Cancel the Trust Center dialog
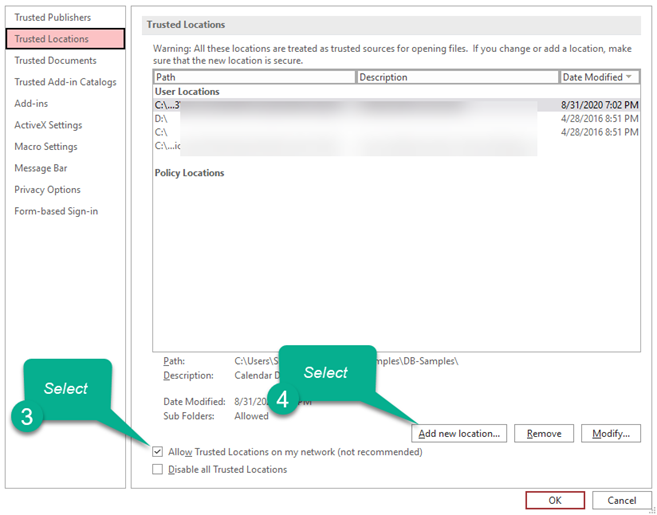This screenshot has width=657, height=515. click(x=622, y=500)
